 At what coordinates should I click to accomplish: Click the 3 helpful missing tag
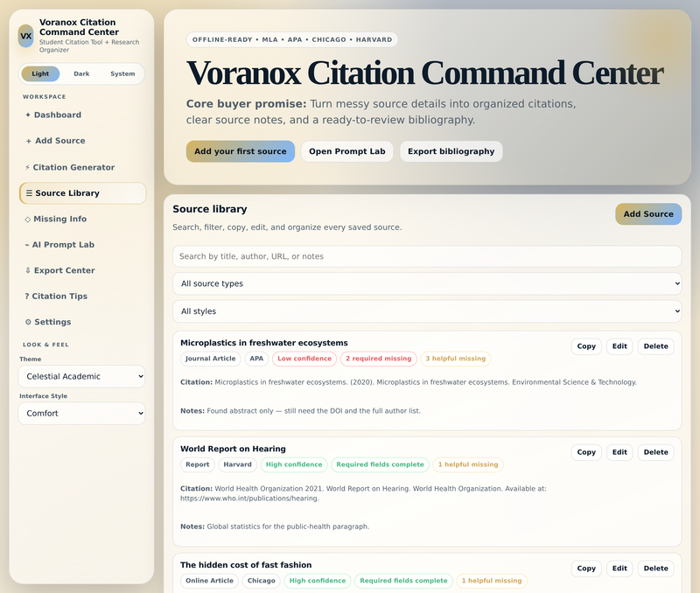tap(455, 359)
